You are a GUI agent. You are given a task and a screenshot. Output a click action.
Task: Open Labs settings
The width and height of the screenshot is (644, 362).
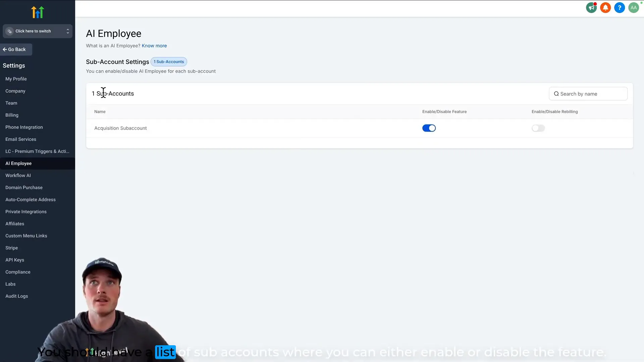[x=10, y=284]
